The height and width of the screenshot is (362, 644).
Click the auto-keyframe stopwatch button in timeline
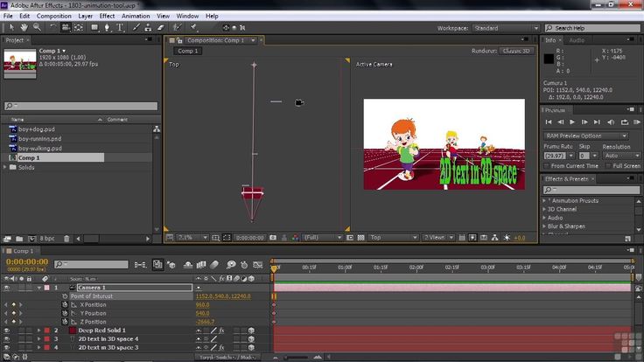[x=244, y=265]
